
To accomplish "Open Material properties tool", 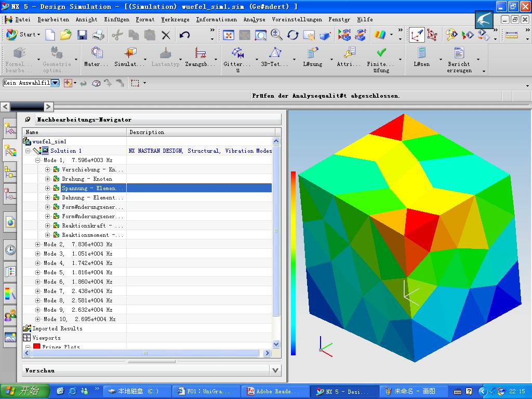I will pos(96,58).
